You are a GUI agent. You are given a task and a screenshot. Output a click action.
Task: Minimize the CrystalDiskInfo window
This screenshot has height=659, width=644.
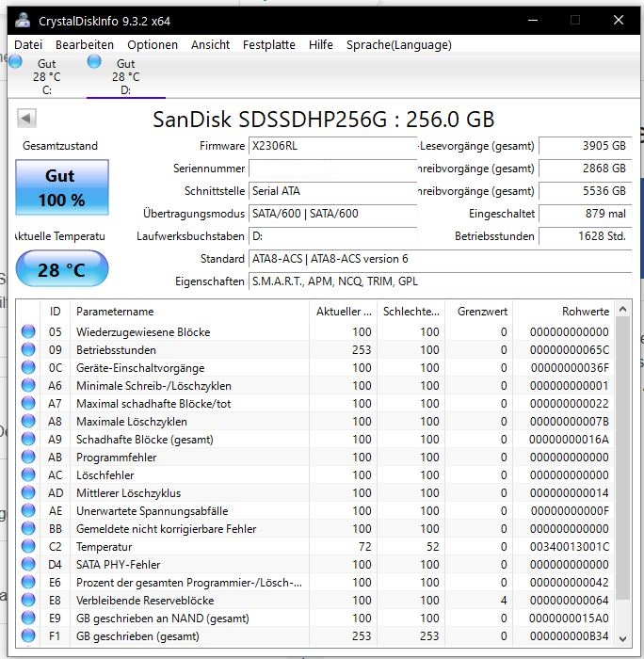[533, 20]
